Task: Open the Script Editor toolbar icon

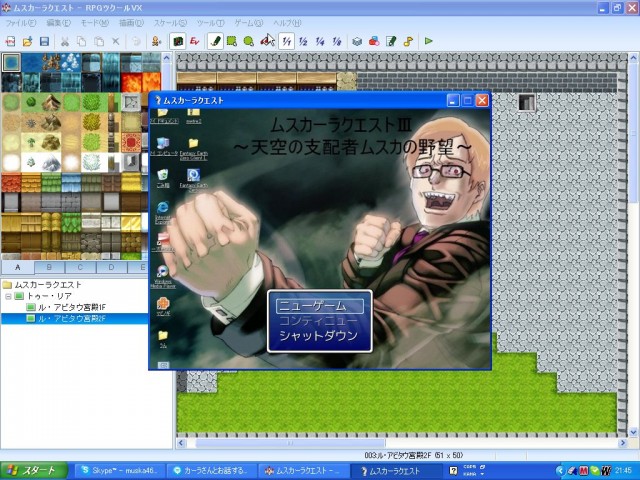Action: point(391,41)
